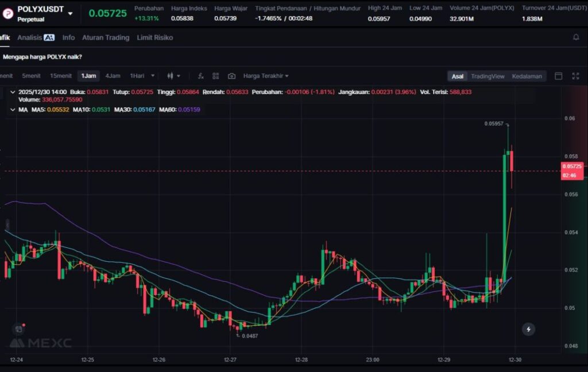Screen dimensions: 588x372
Task: Take a chart snapshot with camera icon
Action: (231, 76)
